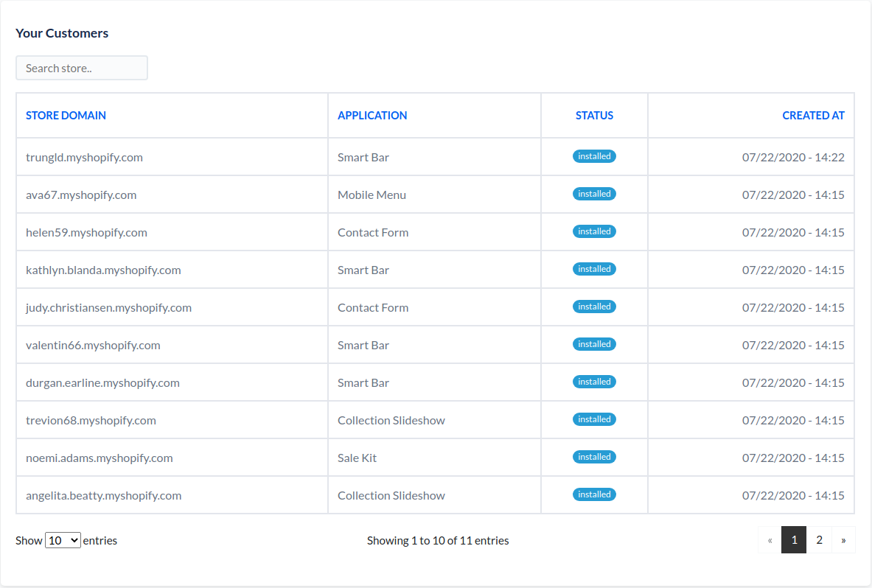Click installed badge for durgan.earline row
The width and height of the screenshot is (872, 588).
[594, 382]
